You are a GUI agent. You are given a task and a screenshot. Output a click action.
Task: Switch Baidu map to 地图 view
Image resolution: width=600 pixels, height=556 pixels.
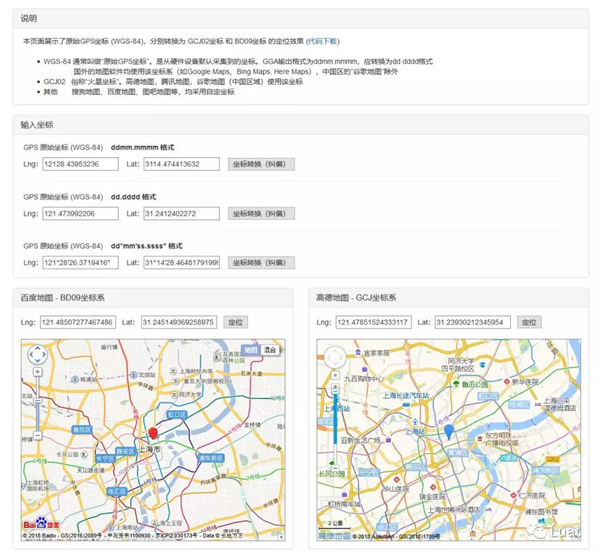pos(251,350)
